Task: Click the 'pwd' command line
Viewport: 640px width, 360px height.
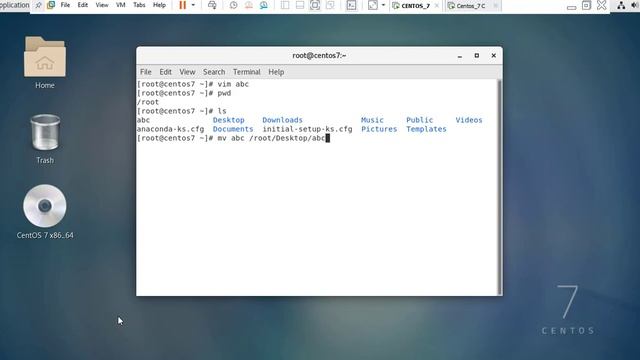Action: [x=184, y=93]
